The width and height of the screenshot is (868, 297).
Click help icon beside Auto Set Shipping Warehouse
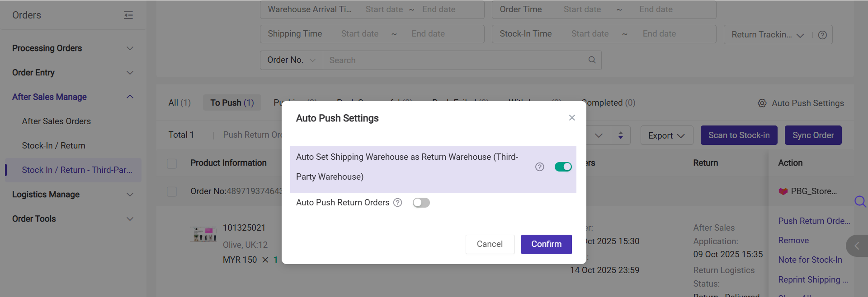(x=539, y=167)
